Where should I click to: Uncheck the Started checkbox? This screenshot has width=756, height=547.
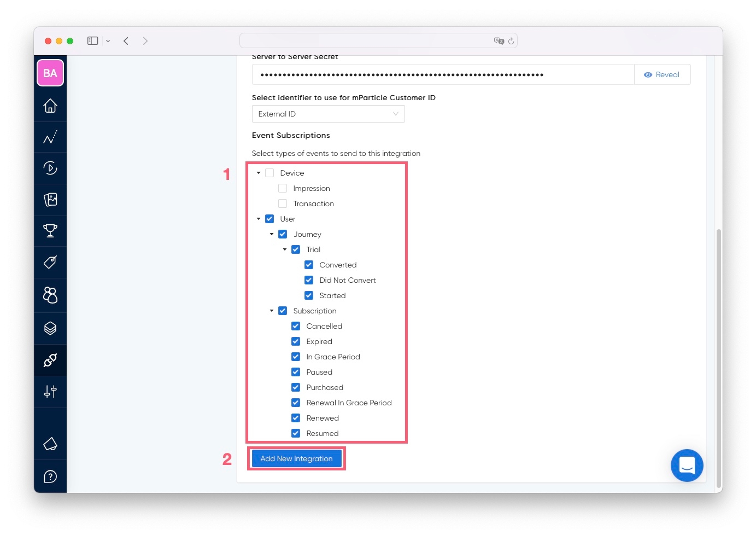pos(309,295)
